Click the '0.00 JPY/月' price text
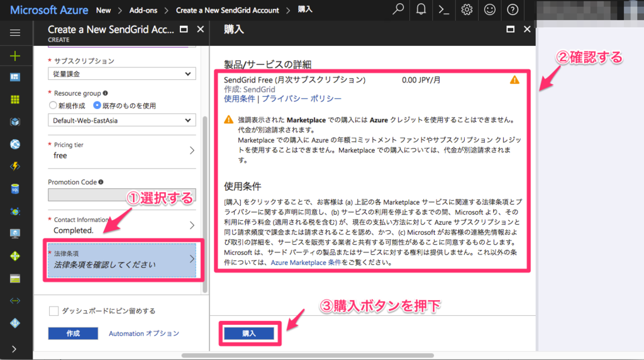 [421, 80]
